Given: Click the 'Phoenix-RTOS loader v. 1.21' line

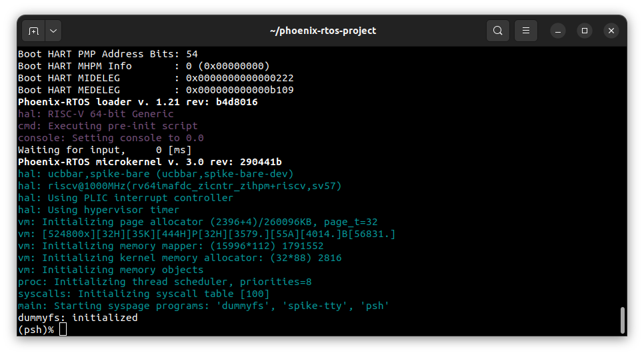Looking at the screenshot, I should coord(137,102).
